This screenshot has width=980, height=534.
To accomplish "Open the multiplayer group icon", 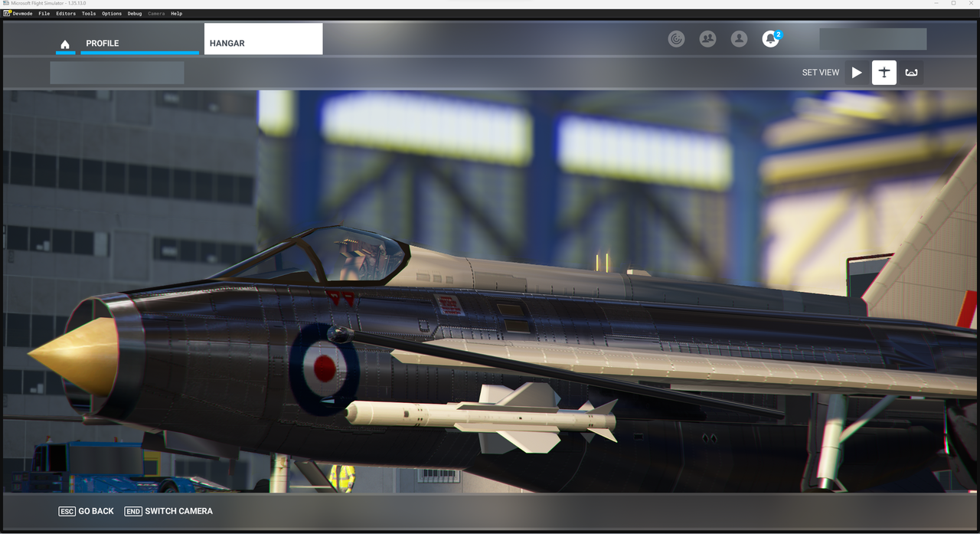I will coord(707,39).
